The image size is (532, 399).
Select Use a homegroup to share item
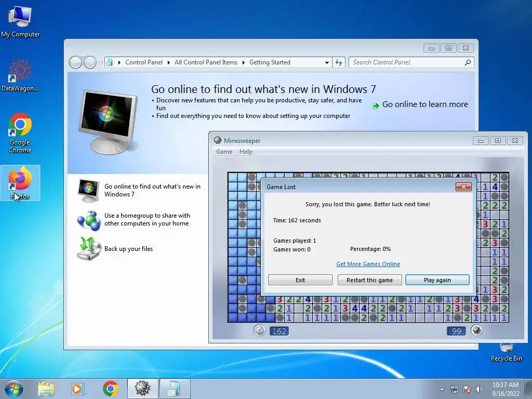(x=139, y=220)
